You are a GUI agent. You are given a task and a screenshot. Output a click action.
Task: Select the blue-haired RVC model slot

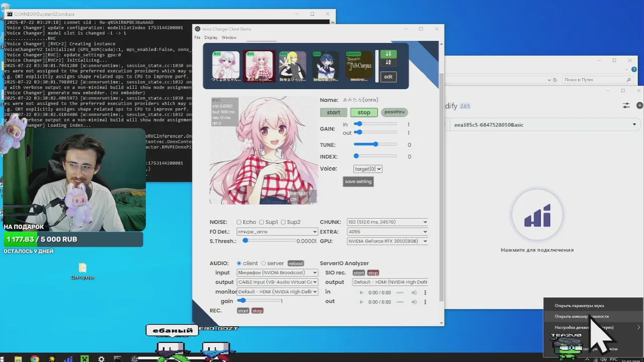[x=326, y=66]
